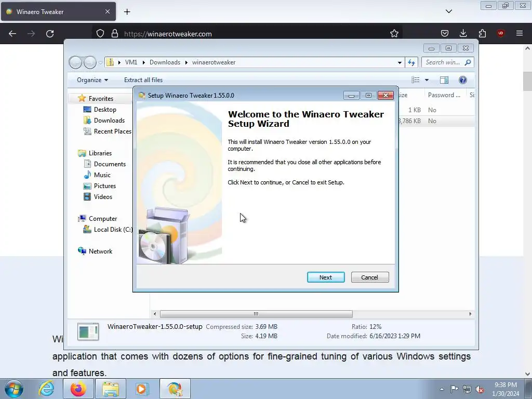532x399 pixels.
Task: Select winaerotweaker in the breadcrumb path
Action: coord(214,62)
